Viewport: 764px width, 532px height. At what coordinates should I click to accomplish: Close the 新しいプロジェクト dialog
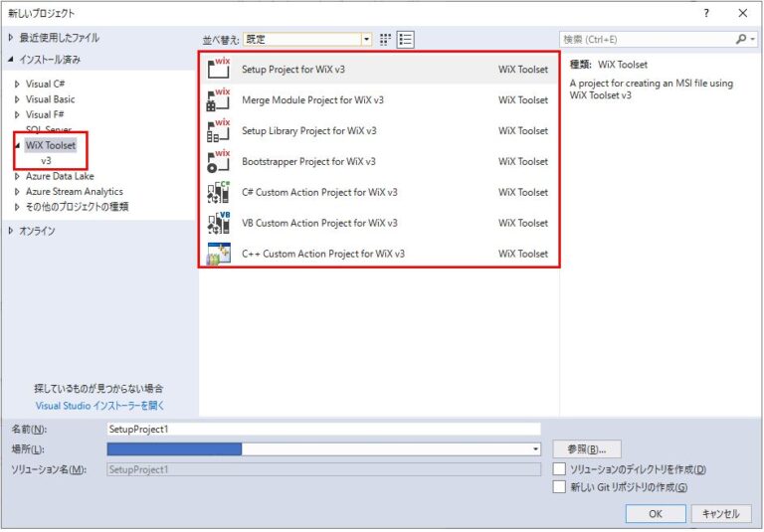click(742, 13)
